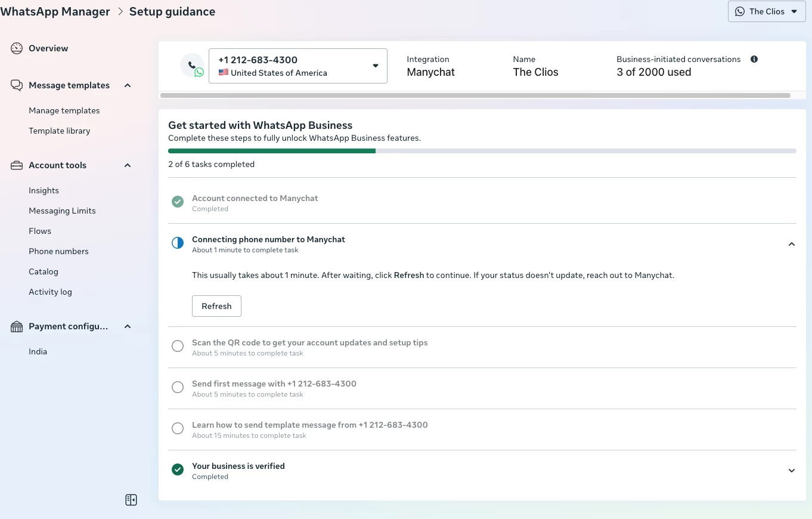Click the half-filled Connecting phone number status icon
The height and width of the screenshot is (519, 812).
coord(178,243)
